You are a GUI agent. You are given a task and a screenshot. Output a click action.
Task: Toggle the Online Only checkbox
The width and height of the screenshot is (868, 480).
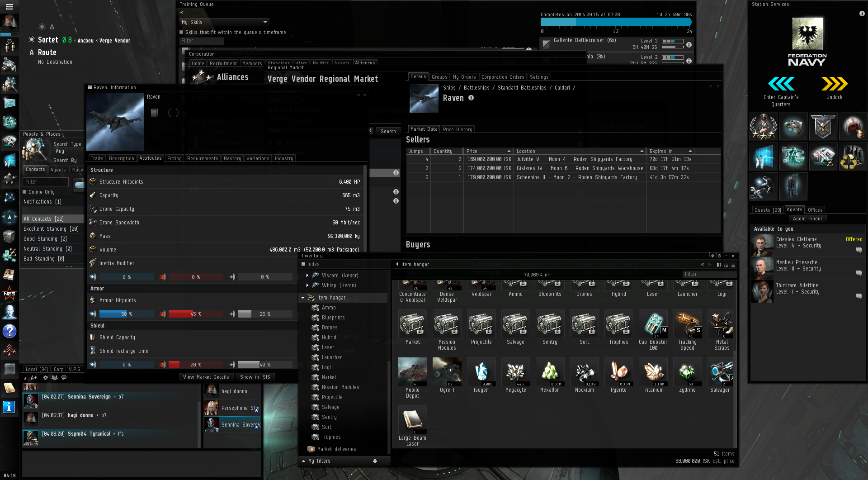25,192
